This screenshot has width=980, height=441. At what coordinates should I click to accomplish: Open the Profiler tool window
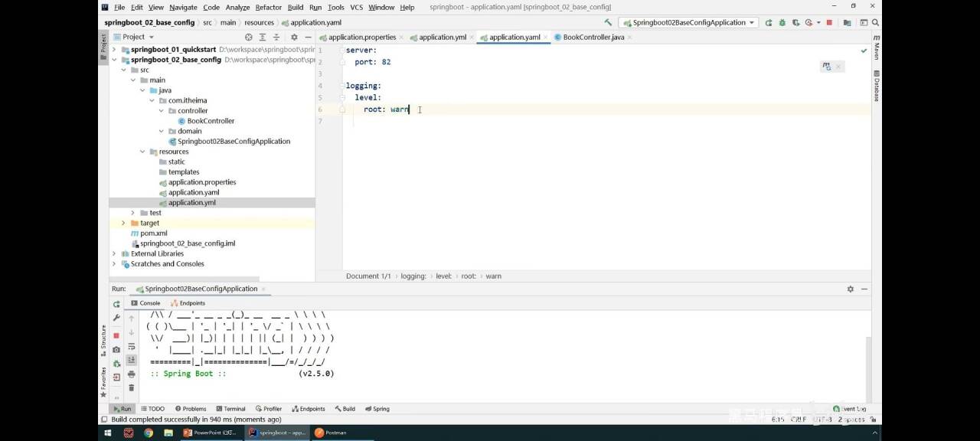[x=268, y=409]
